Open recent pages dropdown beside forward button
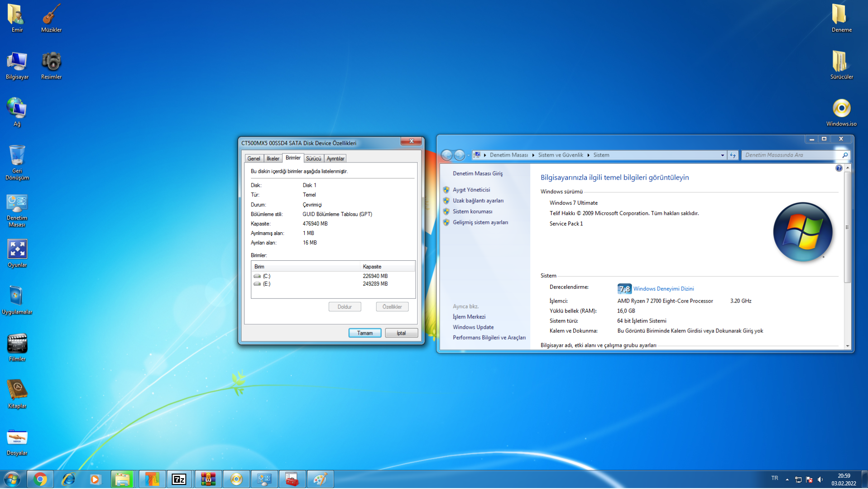The width and height of the screenshot is (868, 489). coord(468,155)
